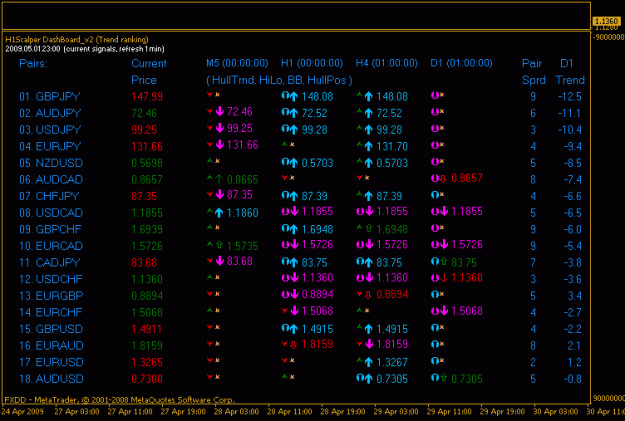Image resolution: width=625 pixels, height=421 pixels.
Task: Click the '01. GBPJPY' pair label
Action: [x=50, y=96]
